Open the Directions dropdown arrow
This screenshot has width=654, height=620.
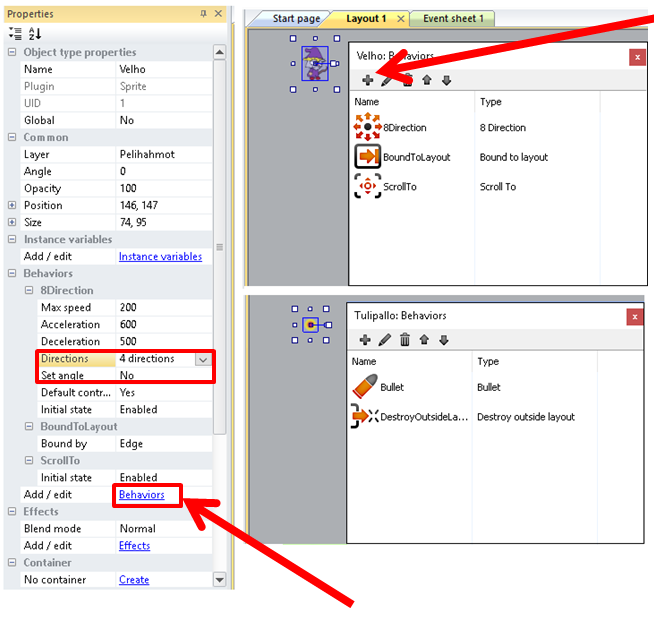(x=203, y=359)
